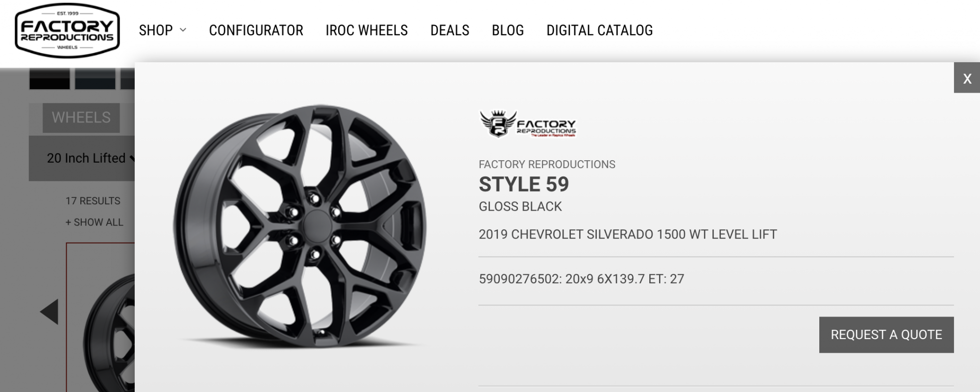Switch to the WHEELS tab
Screen dimensions: 980x392
pyautogui.click(x=81, y=118)
